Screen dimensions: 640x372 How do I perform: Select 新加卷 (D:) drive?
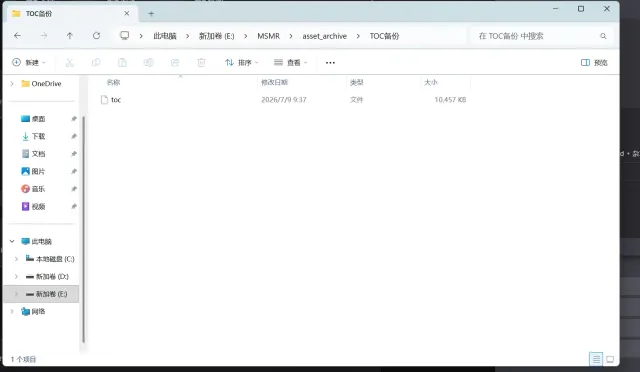[x=52, y=276]
